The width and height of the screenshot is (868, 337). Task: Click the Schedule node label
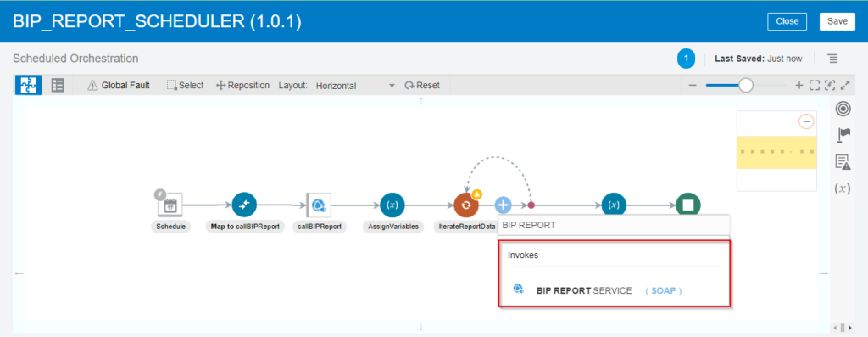(x=170, y=227)
